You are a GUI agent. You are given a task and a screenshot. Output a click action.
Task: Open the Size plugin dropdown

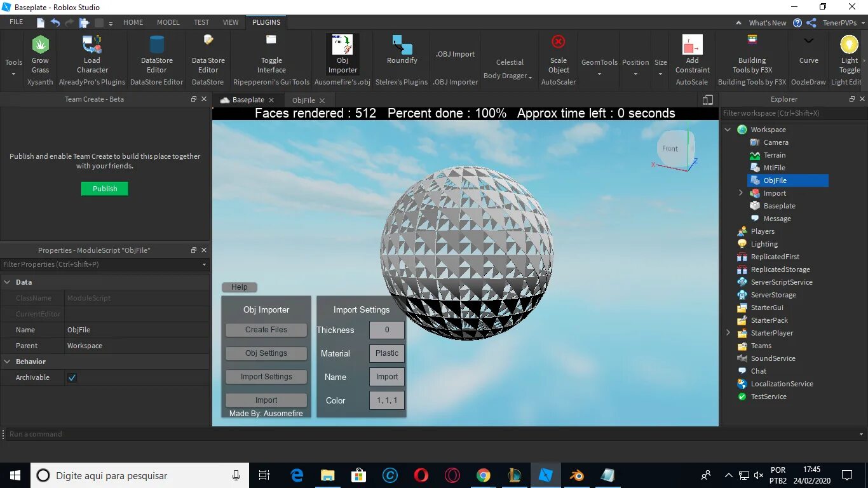pos(661,67)
